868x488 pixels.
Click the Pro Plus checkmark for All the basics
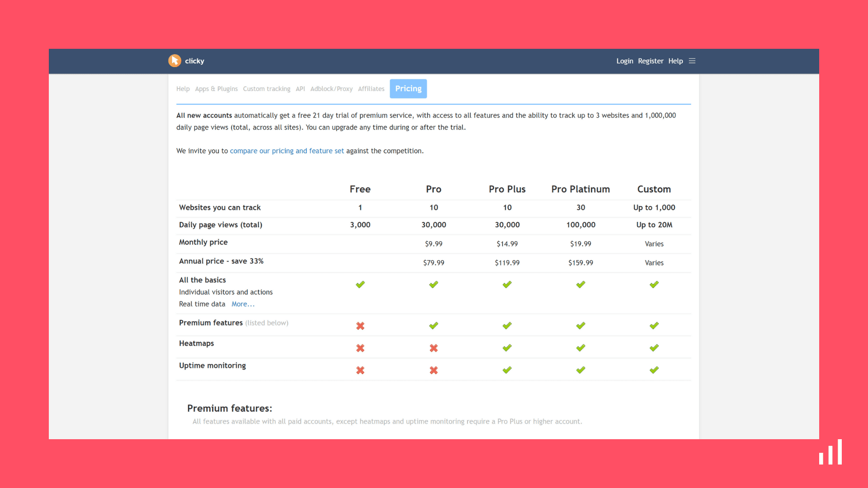tap(507, 285)
